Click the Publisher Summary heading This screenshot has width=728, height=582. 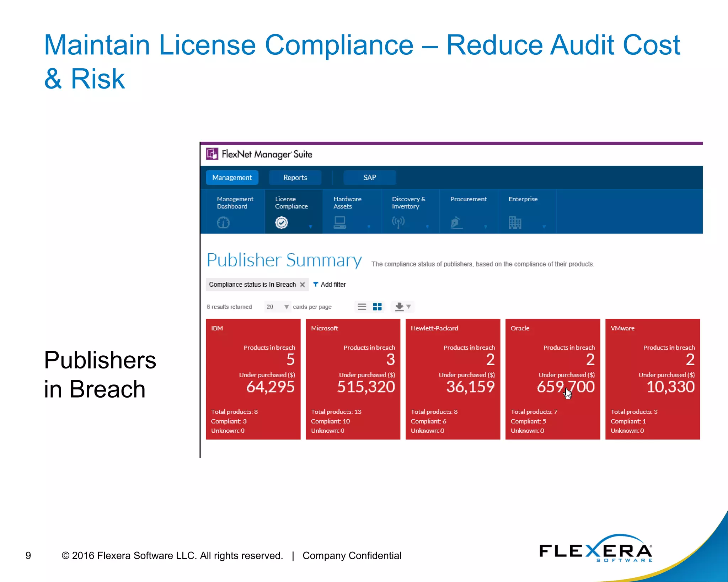(x=284, y=260)
